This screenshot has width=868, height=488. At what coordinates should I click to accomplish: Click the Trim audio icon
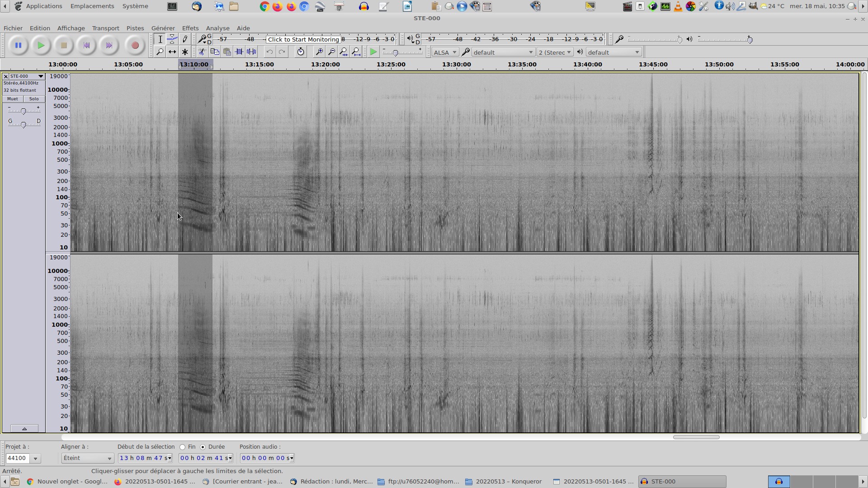pyautogui.click(x=239, y=52)
